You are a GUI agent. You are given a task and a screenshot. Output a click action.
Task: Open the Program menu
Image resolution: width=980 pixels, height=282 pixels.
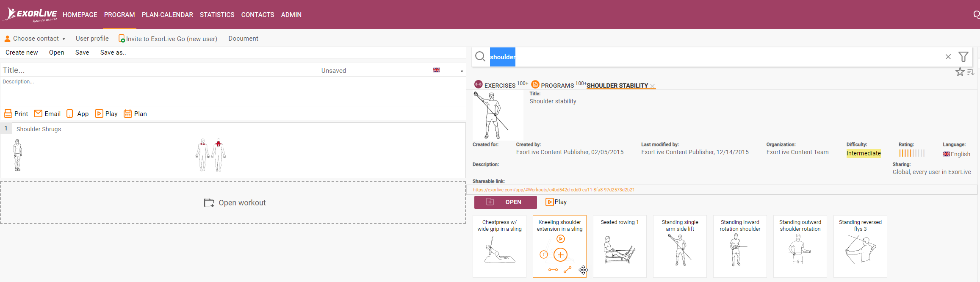tap(119, 15)
